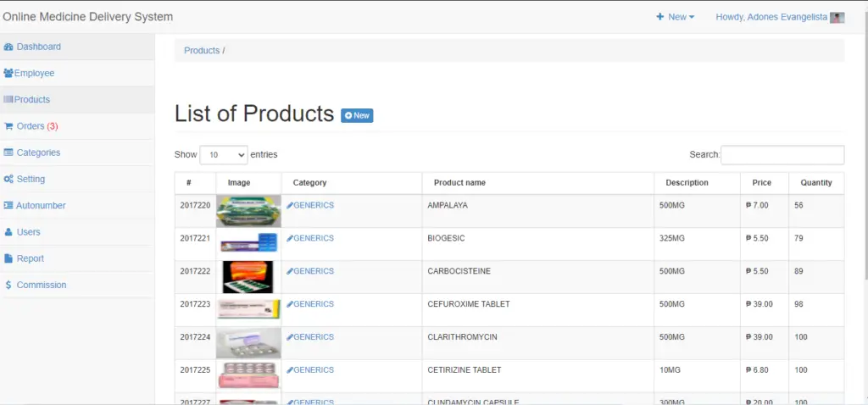Open Orders (3) in sidebar
Screen dimensions: 868x405
pyautogui.click(x=77, y=126)
